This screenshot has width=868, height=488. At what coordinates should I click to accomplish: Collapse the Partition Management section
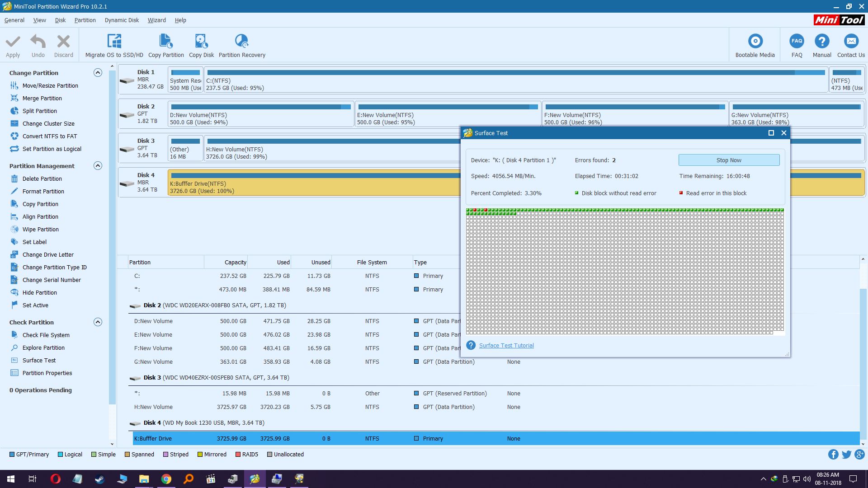(98, 166)
